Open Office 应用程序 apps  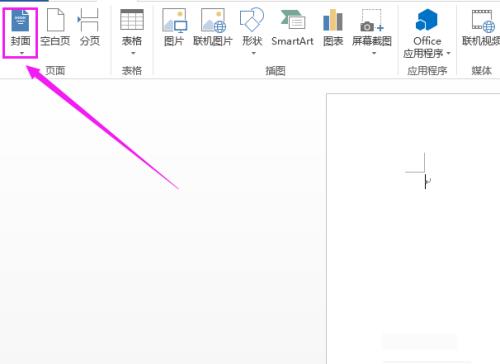(427, 33)
